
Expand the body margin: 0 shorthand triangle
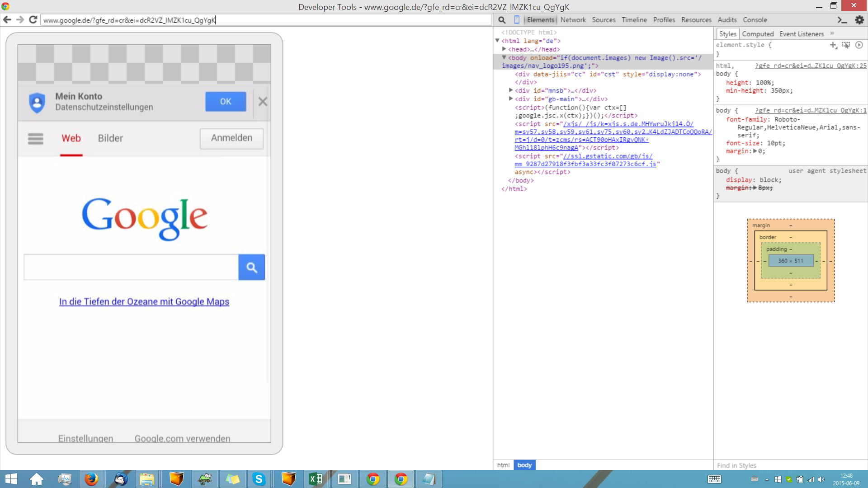755,151
